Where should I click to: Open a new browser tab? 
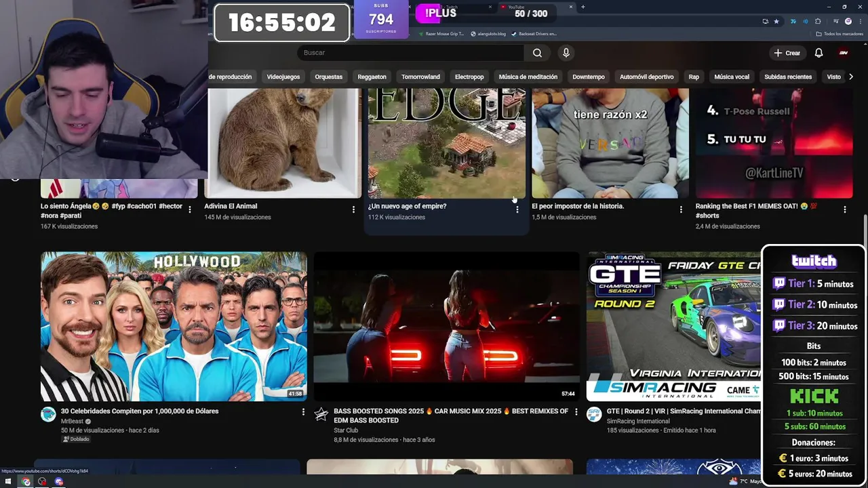point(583,7)
